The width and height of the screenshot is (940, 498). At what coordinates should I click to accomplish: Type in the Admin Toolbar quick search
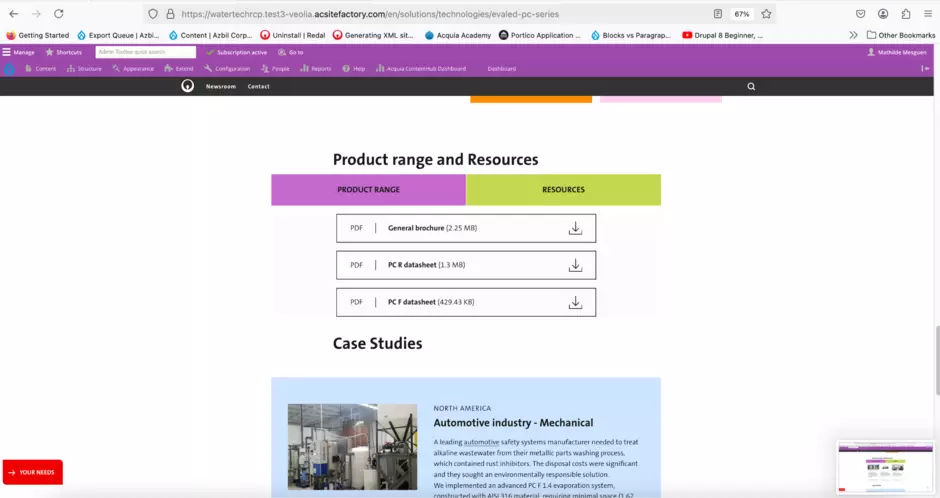click(x=146, y=52)
